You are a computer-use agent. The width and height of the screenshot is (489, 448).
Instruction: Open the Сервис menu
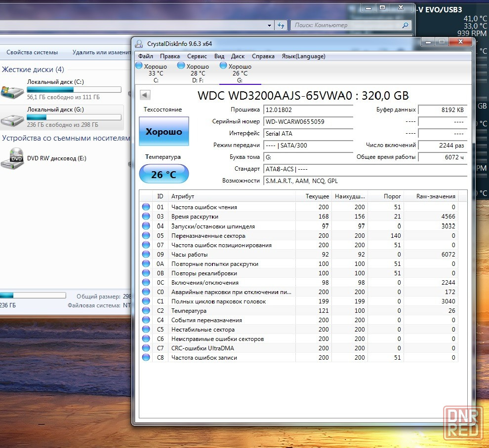[x=197, y=56]
